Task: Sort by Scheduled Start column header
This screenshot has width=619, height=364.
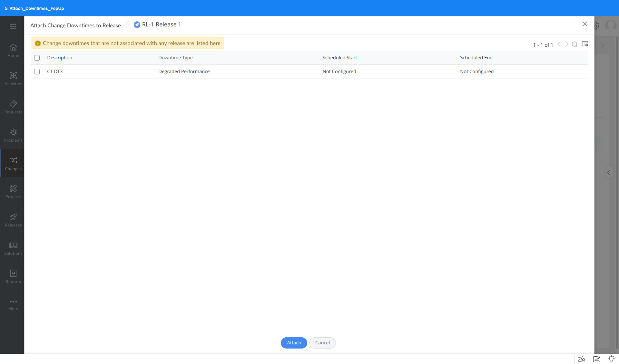Action: point(340,58)
